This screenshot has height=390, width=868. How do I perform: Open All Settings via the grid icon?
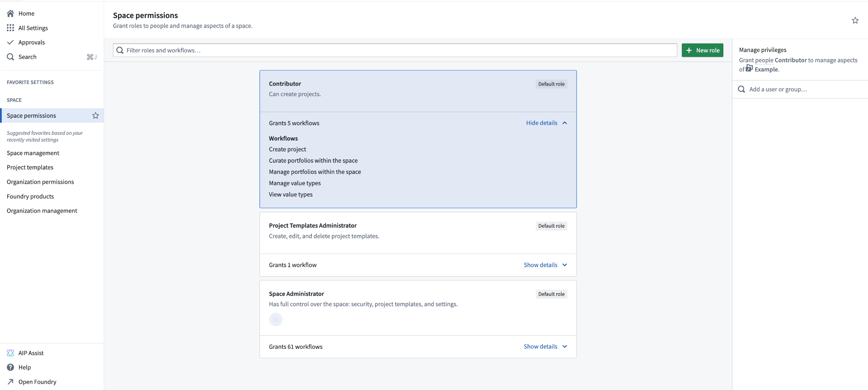(x=11, y=28)
